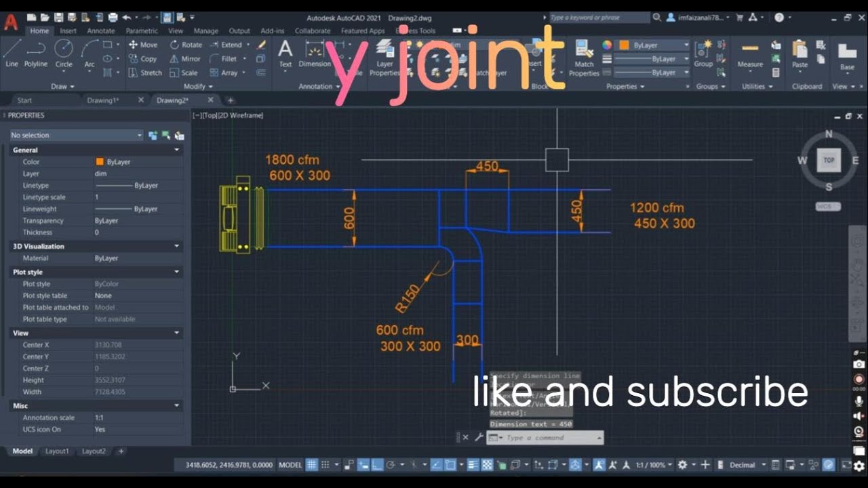The width and height of the screenshot is (868, 488).
Task: Go to the Start tab
Action: [x=24, y=100]
